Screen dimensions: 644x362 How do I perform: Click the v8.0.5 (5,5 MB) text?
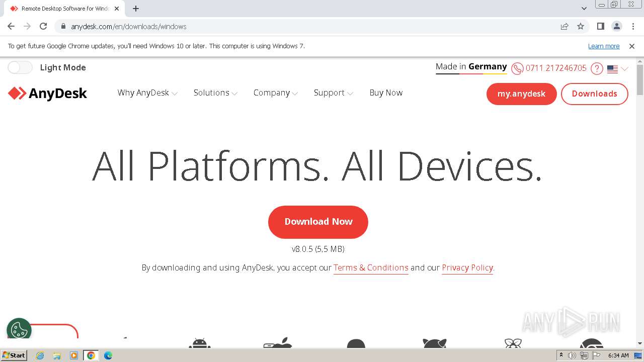coord(318,249)
